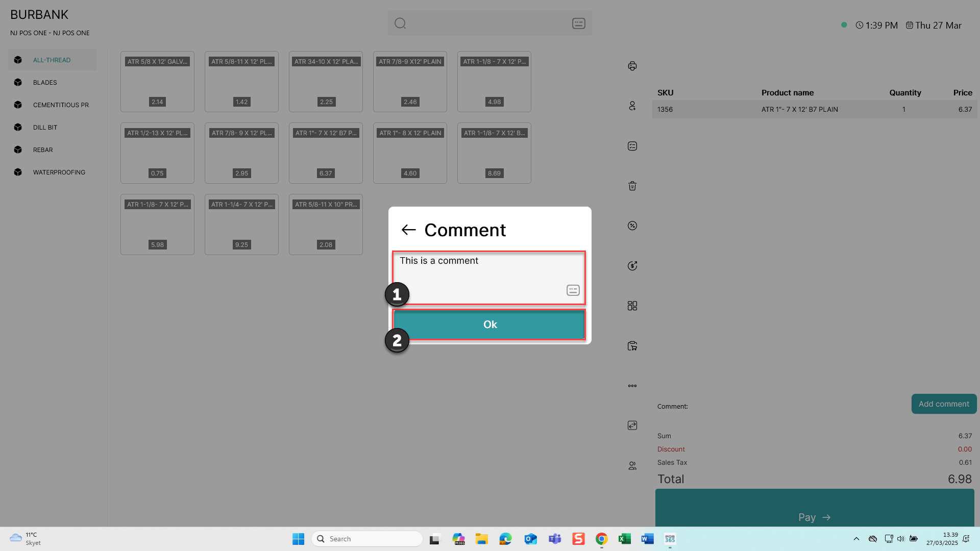
Task: Open the discount percent icon
Action: tap(632, 226)
